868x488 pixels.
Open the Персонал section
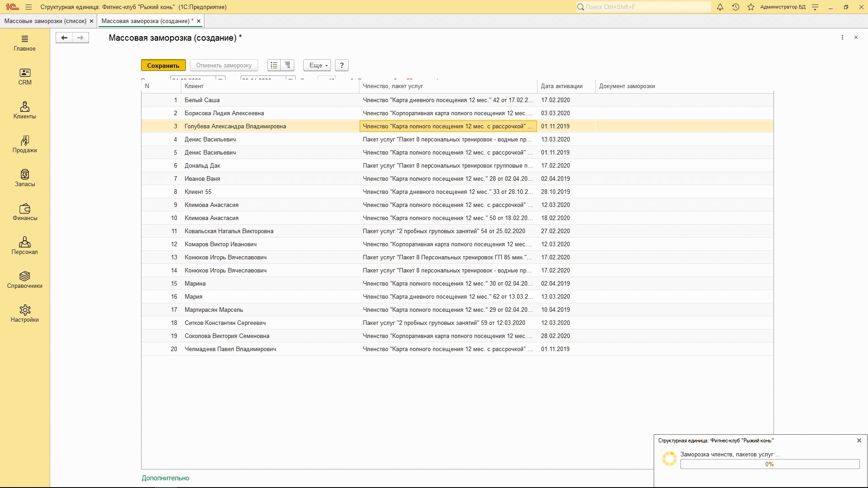[25, 247]
